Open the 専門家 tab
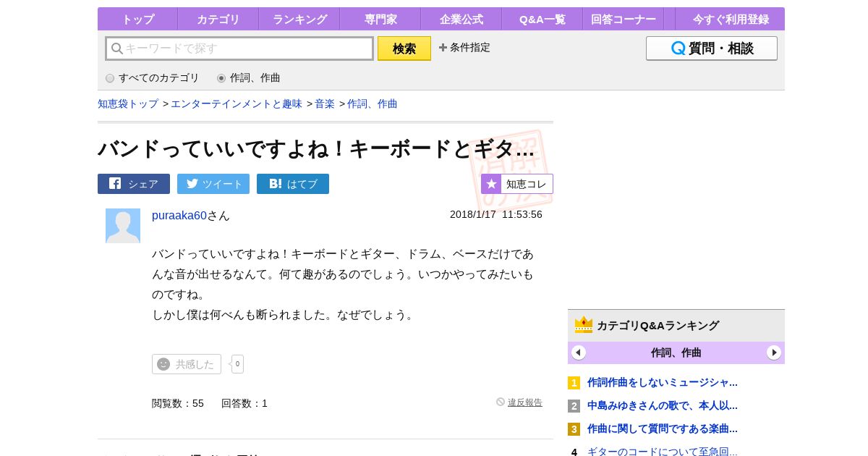Screen dimensions: 868x456 point(380,20)
